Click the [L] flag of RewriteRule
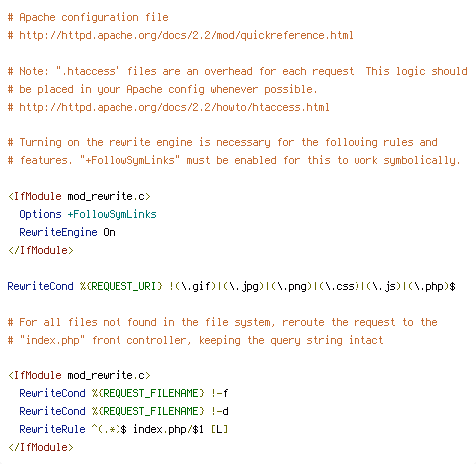The image size is (476, 464). [219, 429]
